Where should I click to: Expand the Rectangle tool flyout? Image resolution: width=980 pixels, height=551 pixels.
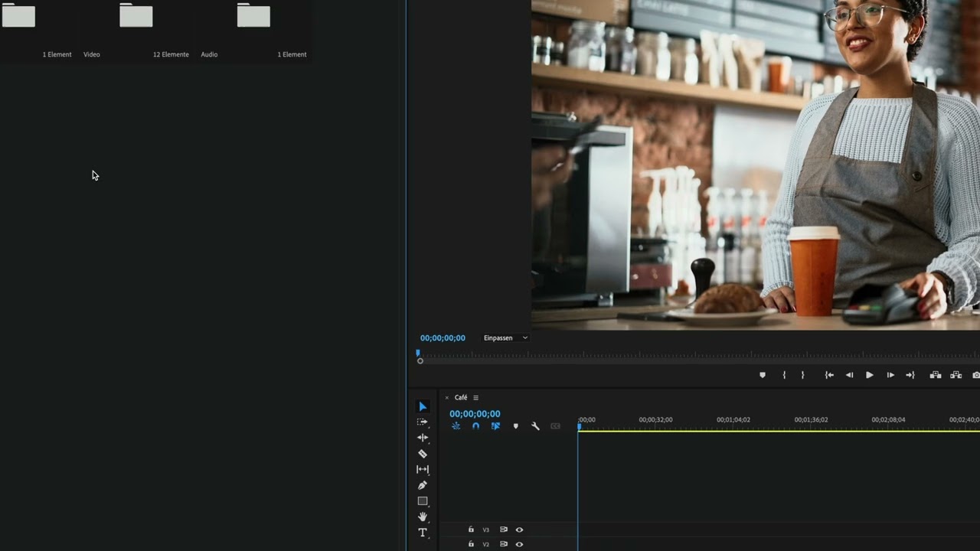tap(426, 506)
